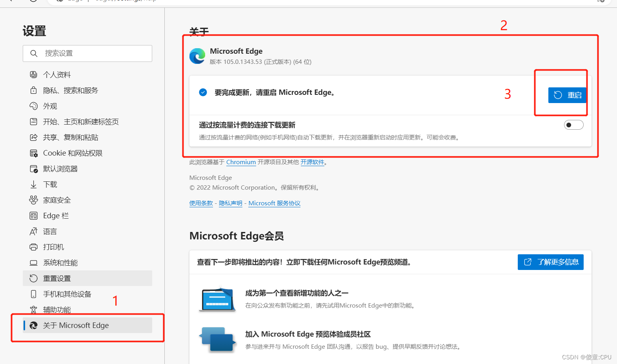Select 共享、复制和粘贴 in sidebar
Screen dimensions: 617x364
tap(87, 137)
